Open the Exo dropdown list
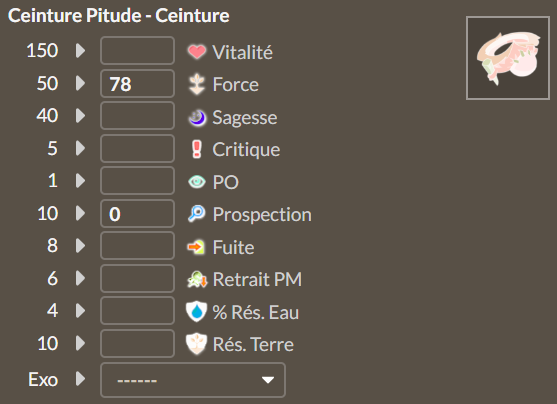 193,380
